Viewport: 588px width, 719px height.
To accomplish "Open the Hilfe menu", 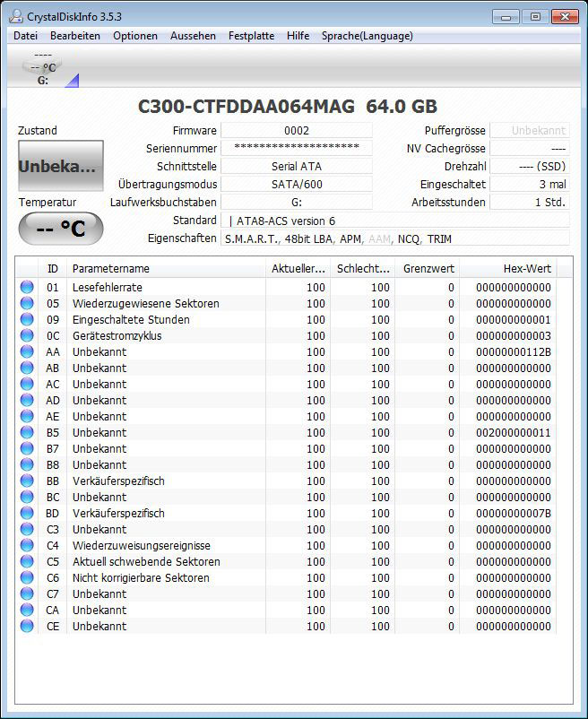I will pyautogui.click(x=298, y=36).
